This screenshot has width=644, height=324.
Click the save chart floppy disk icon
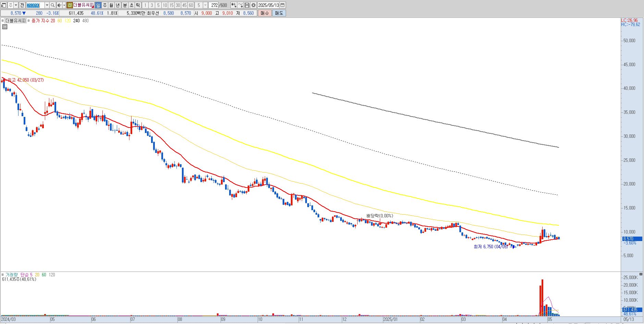[247, 5]
